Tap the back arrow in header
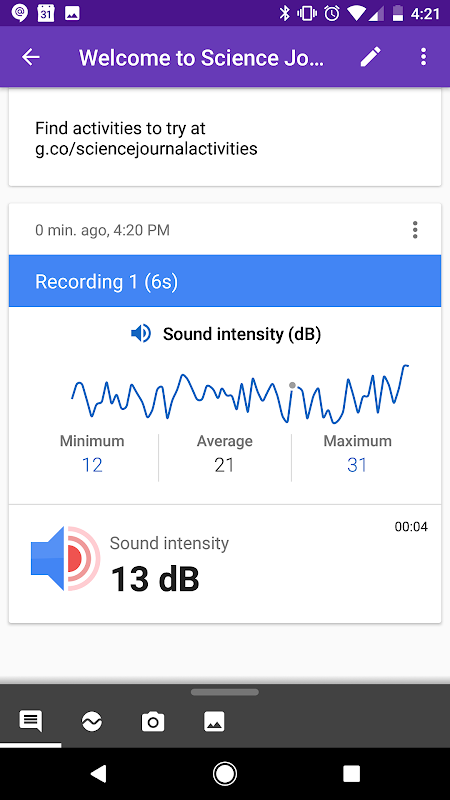The width and height of the screenshot is (450, 800). 31,57
